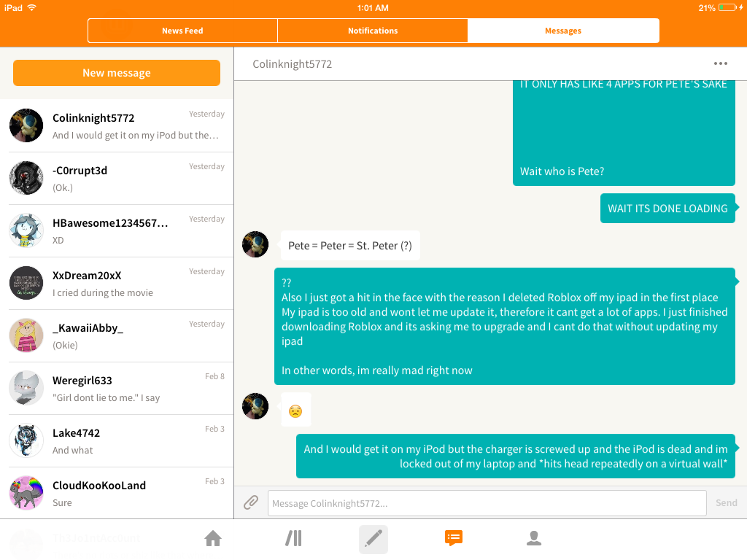Screen dimensions: 747x560
Task: Open the -C0rrupt3d conversation
Action: click(117, 179)
